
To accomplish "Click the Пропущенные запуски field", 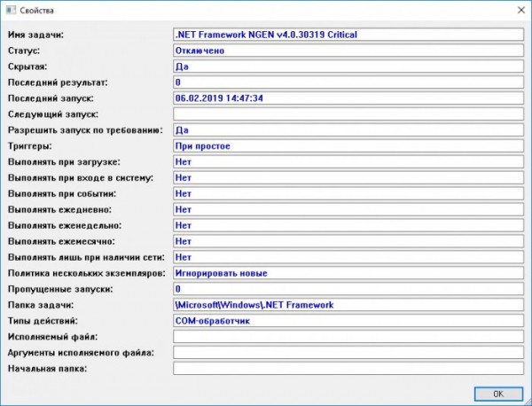I will click(348, 289).
